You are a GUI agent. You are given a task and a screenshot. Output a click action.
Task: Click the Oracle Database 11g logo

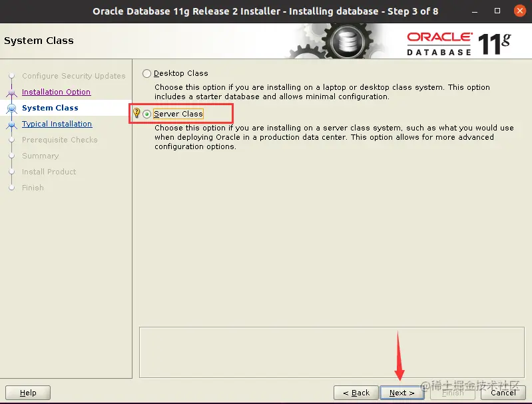click(459, 43)
